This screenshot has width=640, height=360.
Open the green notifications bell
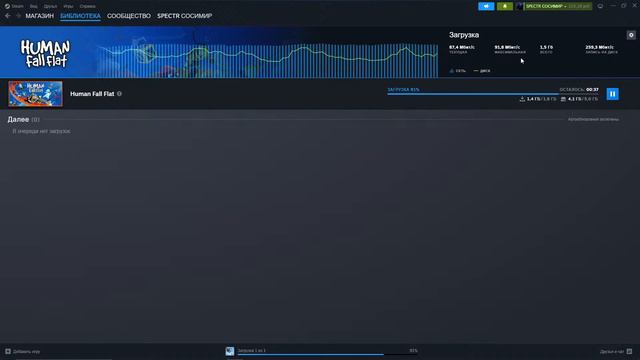[x=505, y=6]
